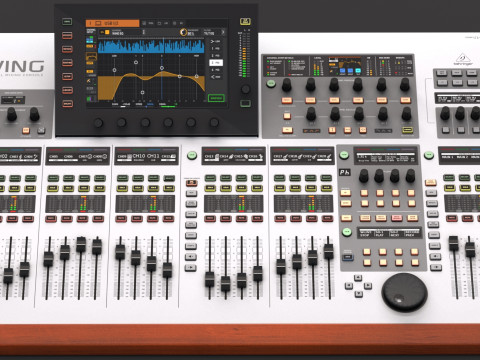Screen dimensions: 480x360
Task: Tap the CH13 scribble strip with icon
Action: pyautogui.click(x=211, y=157)
